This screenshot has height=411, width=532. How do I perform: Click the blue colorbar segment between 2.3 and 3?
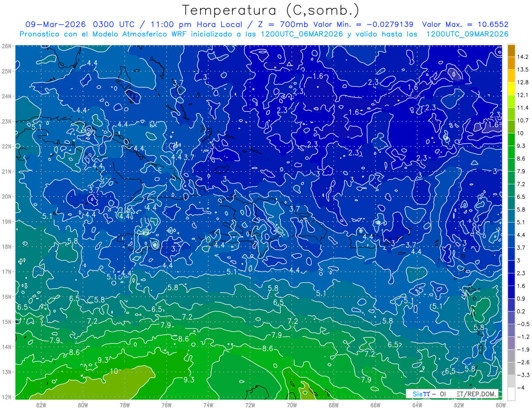(511, 266)
